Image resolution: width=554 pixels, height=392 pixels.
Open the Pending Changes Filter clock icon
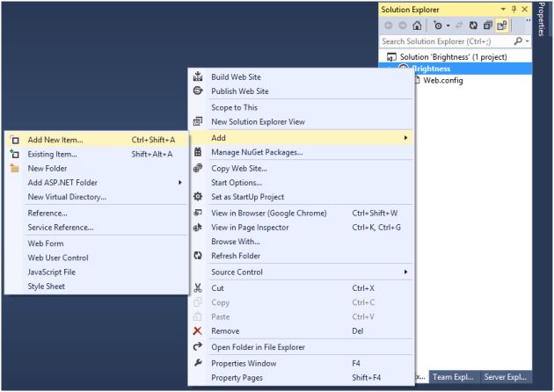coord(437,25)
